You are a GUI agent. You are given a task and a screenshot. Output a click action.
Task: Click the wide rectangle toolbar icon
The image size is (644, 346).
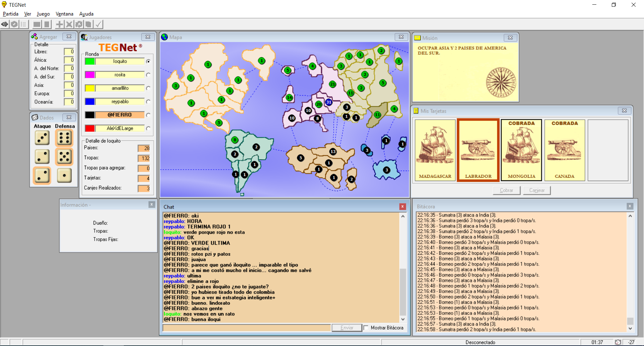[37, 24]
